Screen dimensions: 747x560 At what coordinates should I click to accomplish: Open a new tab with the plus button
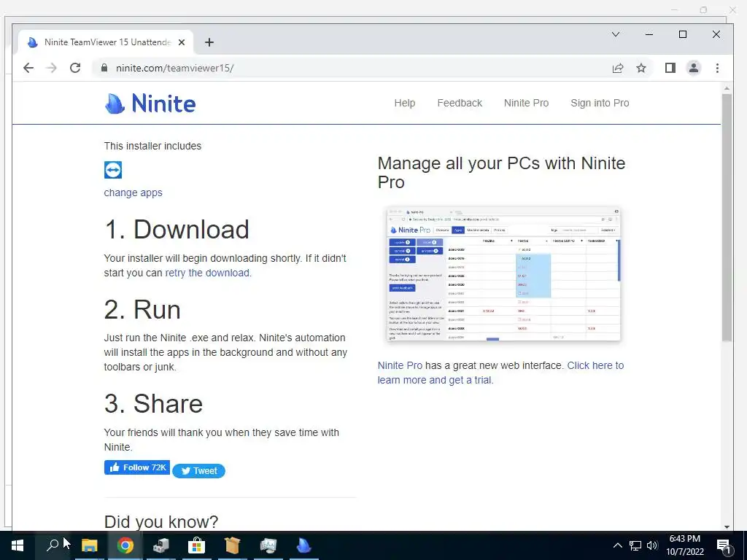pyautogui.click(x=209, y=42)
